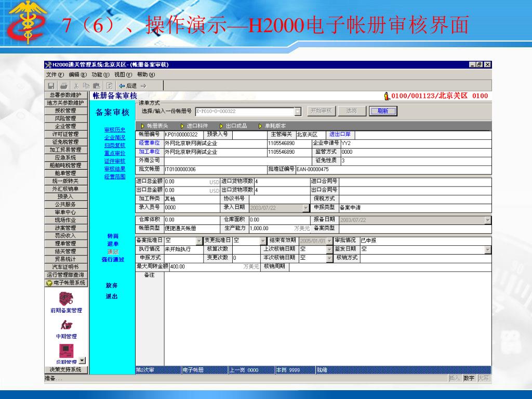Click the 电子帐册系统 header icon
This screenshot has width=532, height=399.
click(49, 283)
